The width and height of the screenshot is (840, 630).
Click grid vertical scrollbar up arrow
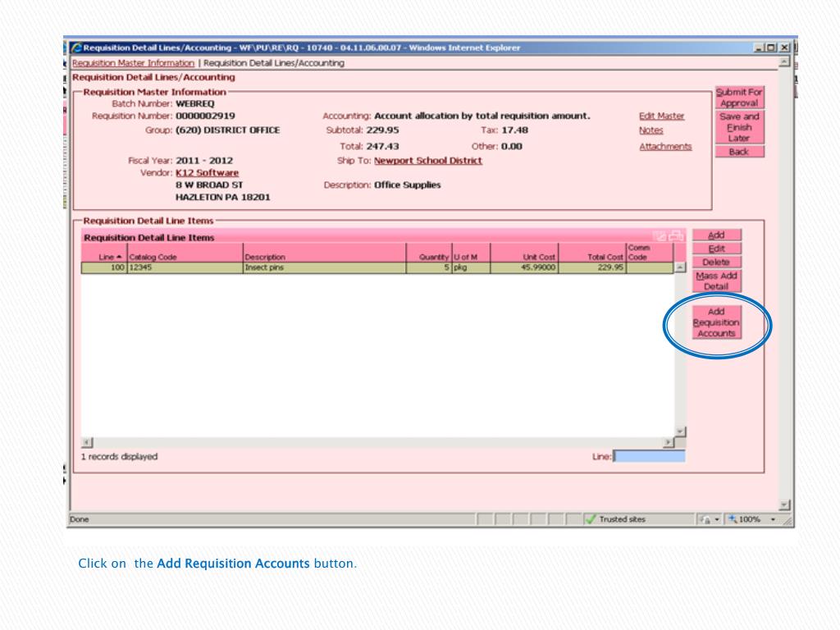pyautogui.click(x=680, y=267)
